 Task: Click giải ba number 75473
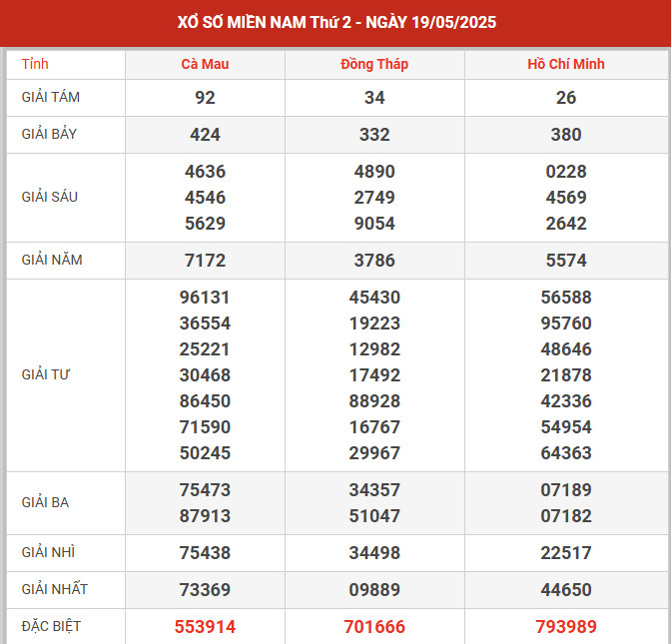coord(205,490)
